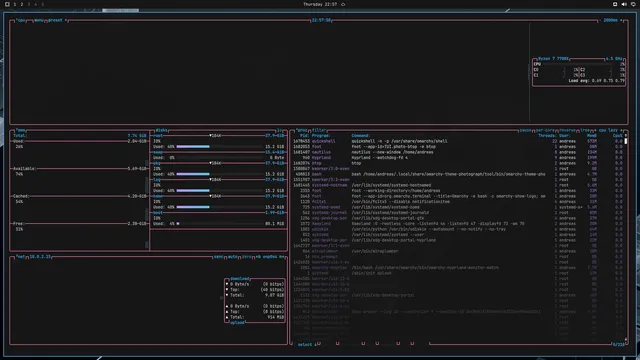Image resolution: width=640 pixels, height=360 pixels.
Task: Select the wireplumber process row
Action: pyautogui.click(x=457, y=251)
